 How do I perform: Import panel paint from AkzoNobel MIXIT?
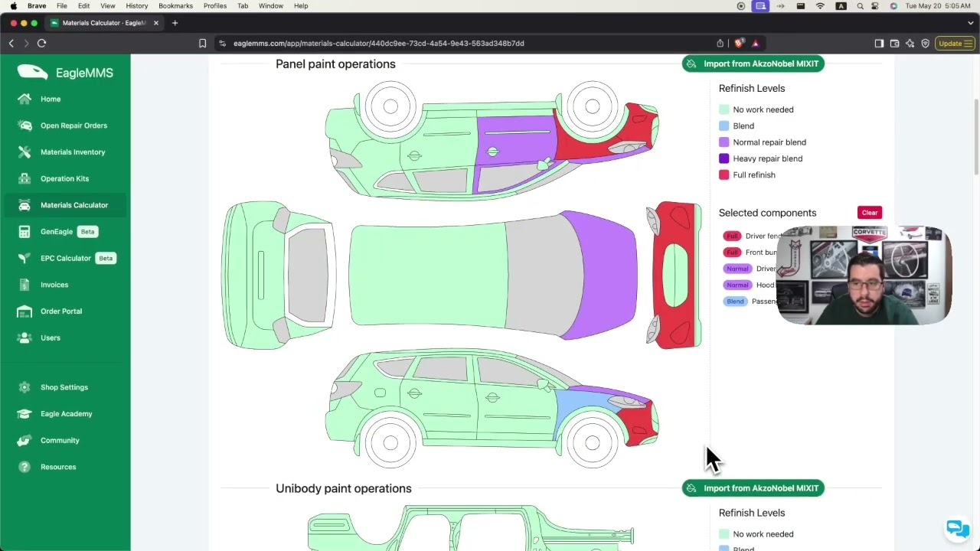tap(753, 64)
